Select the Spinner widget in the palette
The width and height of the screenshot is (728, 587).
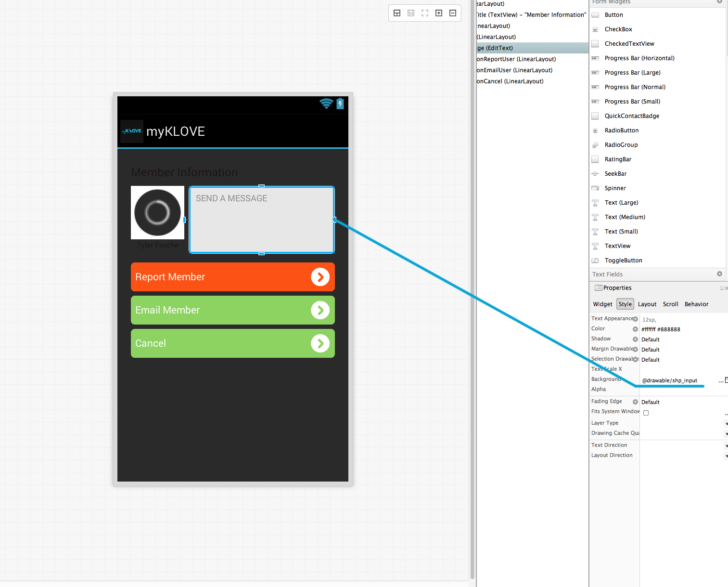(x=615, y=188)
